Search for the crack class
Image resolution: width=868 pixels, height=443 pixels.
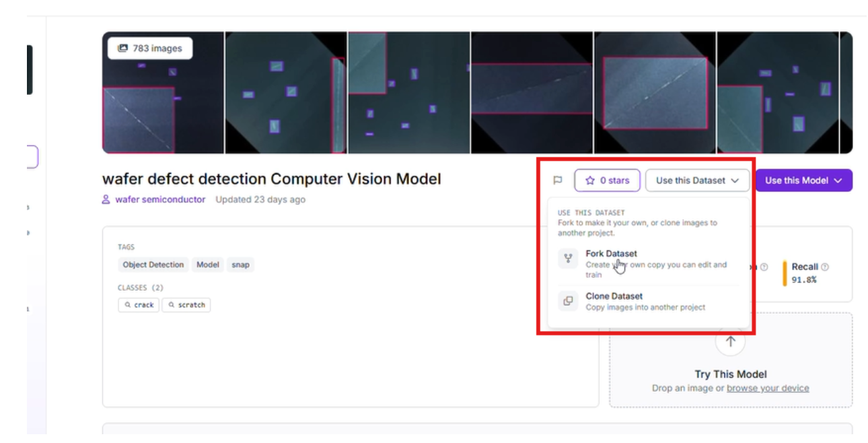[139, 305]
